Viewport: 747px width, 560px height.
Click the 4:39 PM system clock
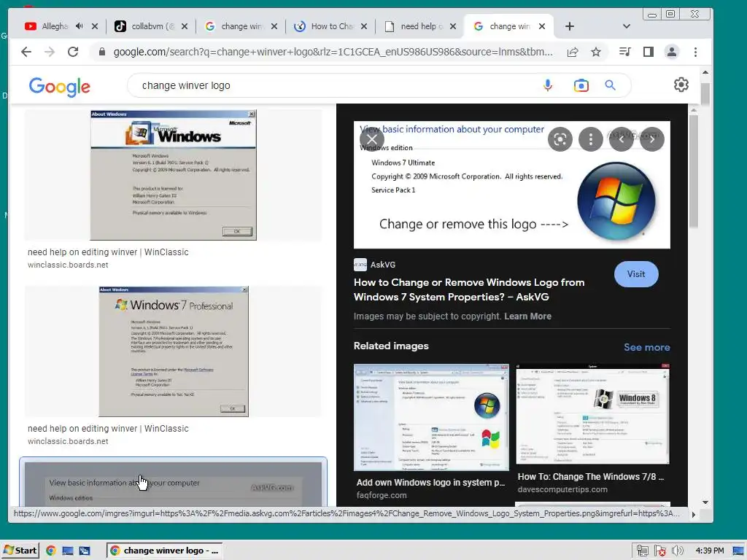[709, 551]
